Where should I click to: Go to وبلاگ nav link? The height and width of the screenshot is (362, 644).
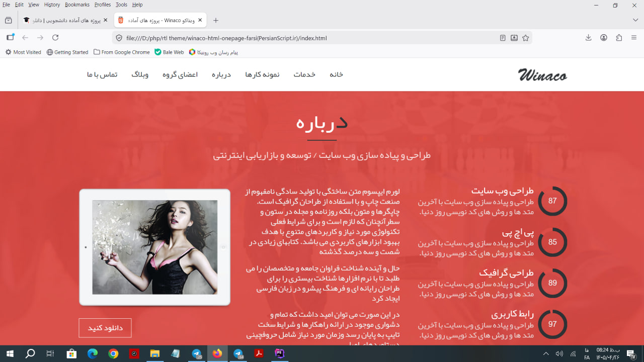140,74
